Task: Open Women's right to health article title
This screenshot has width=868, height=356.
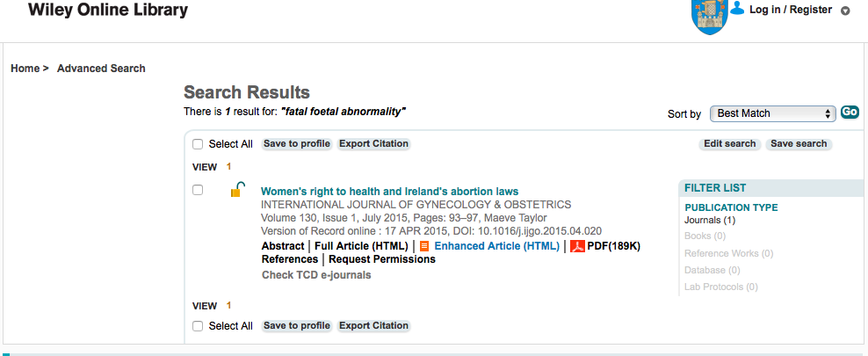Action: 390,192
